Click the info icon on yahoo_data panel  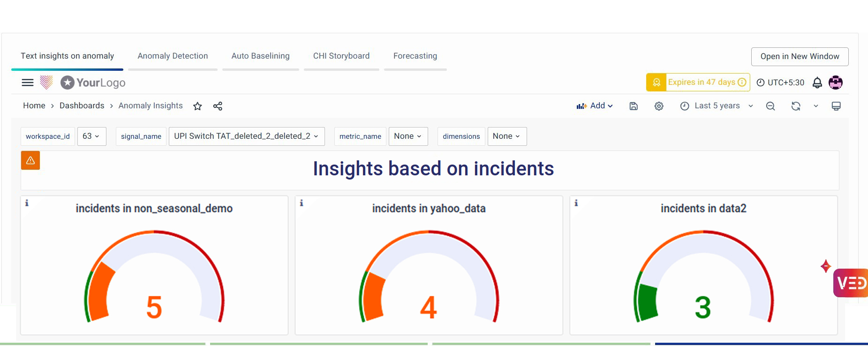coord(302,203)
